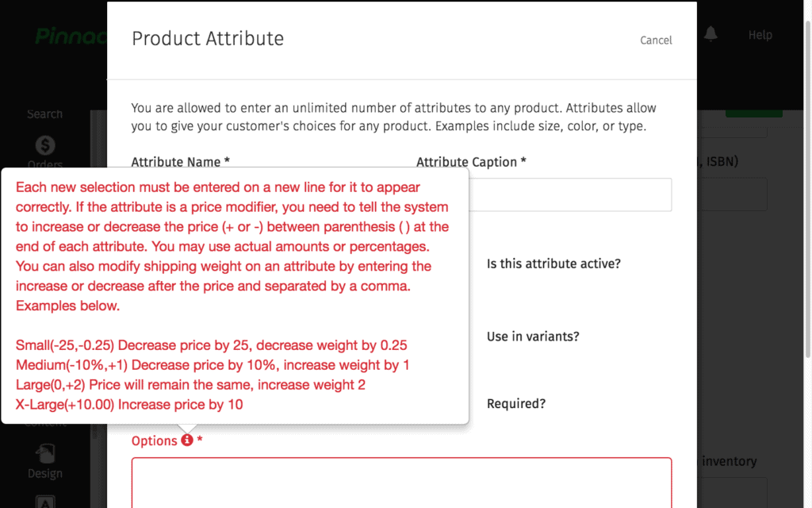Open the Help menu
This screenshot has width=812, height=508.
point(760,35)
